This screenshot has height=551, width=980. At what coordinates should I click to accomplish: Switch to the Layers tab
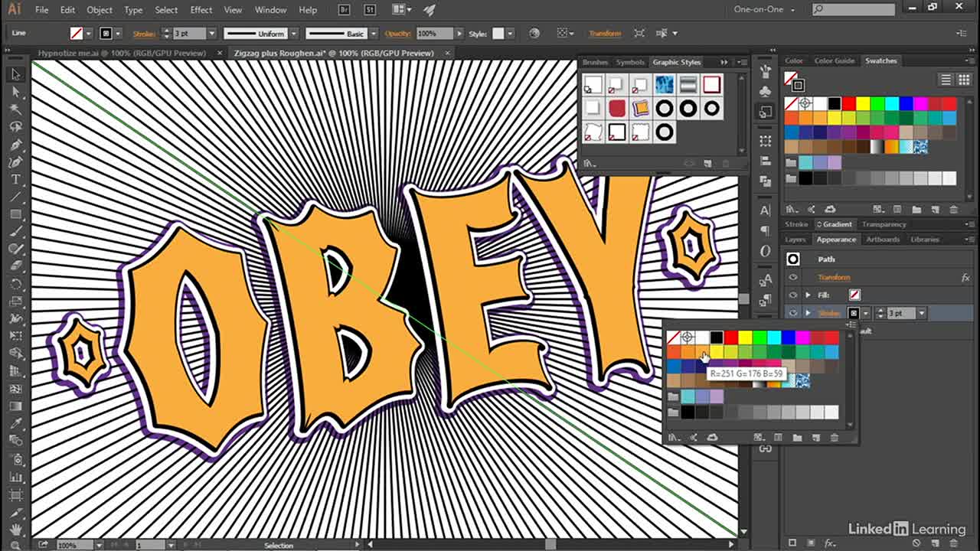click(x=795, y=240)
